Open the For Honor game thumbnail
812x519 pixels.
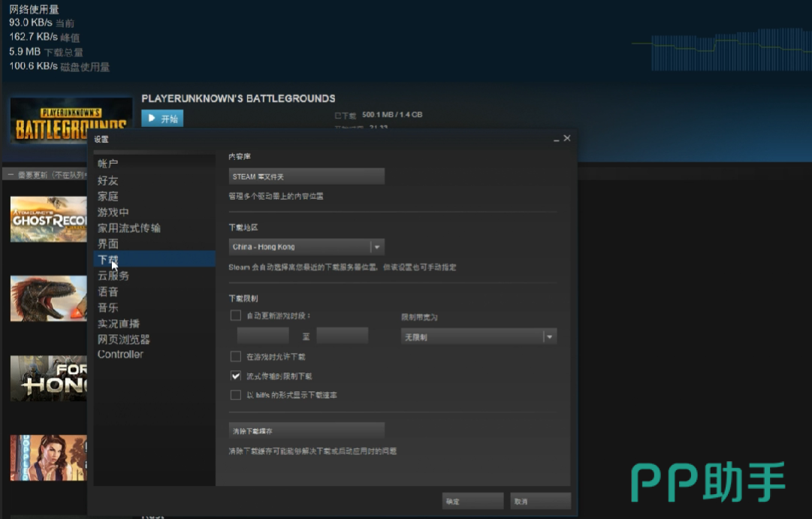click(48, 378)
